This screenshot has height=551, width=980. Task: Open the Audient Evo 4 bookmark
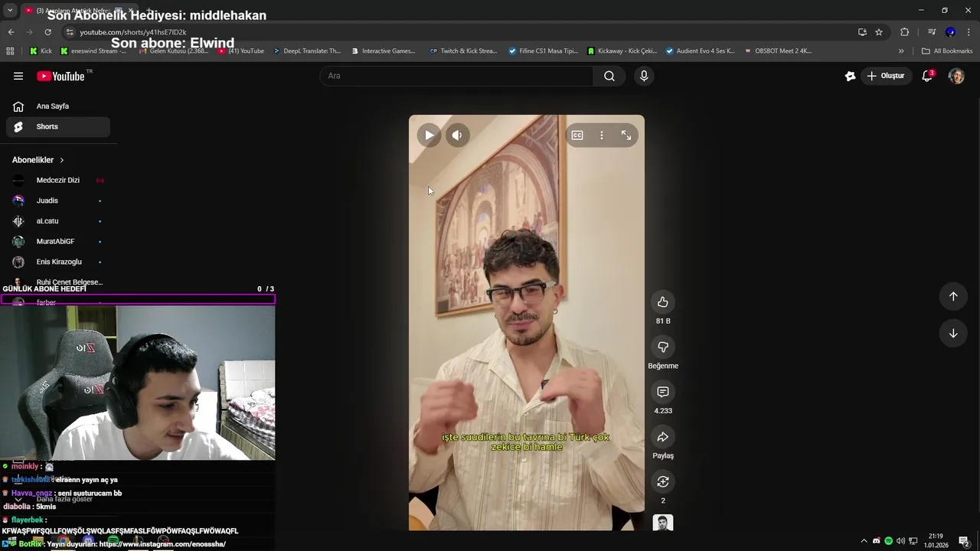tap(701, 51)
